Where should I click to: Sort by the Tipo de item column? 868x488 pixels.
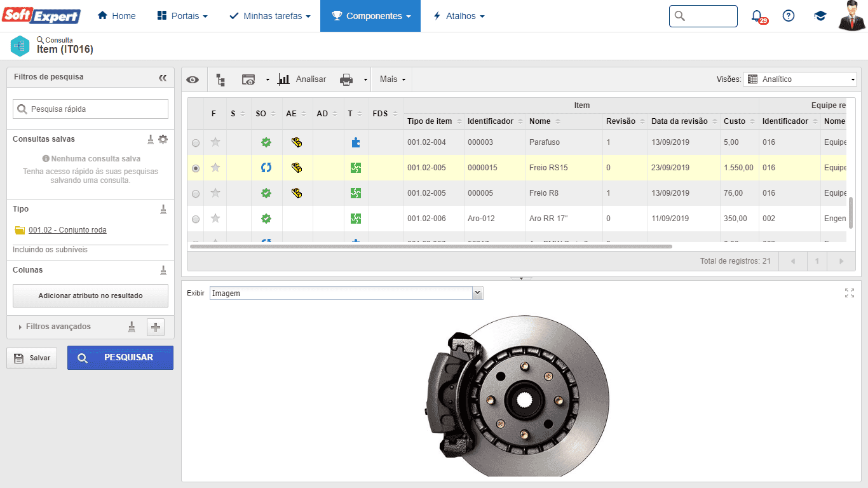tap(433, 121)
